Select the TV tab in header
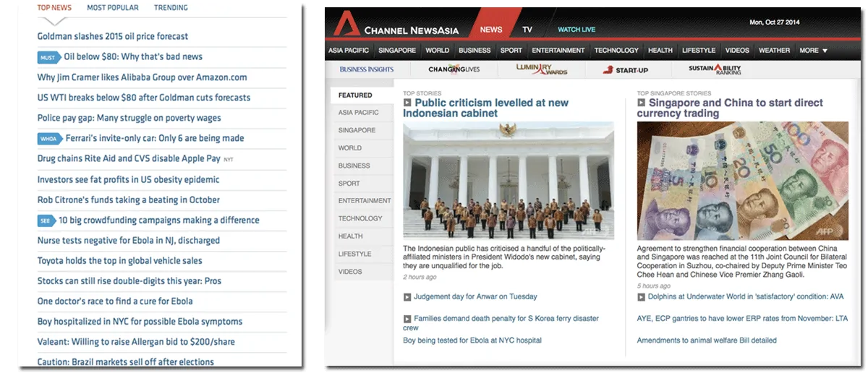The height and width of the screenshot is (373, 868). (x=528, y=30)
